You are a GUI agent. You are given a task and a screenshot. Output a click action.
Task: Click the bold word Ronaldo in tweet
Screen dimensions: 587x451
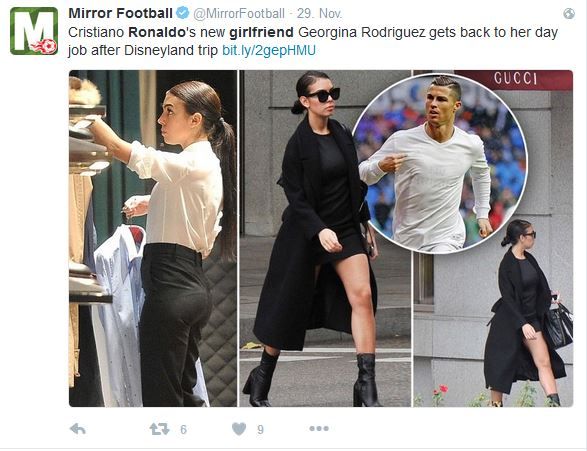point(157,33)
